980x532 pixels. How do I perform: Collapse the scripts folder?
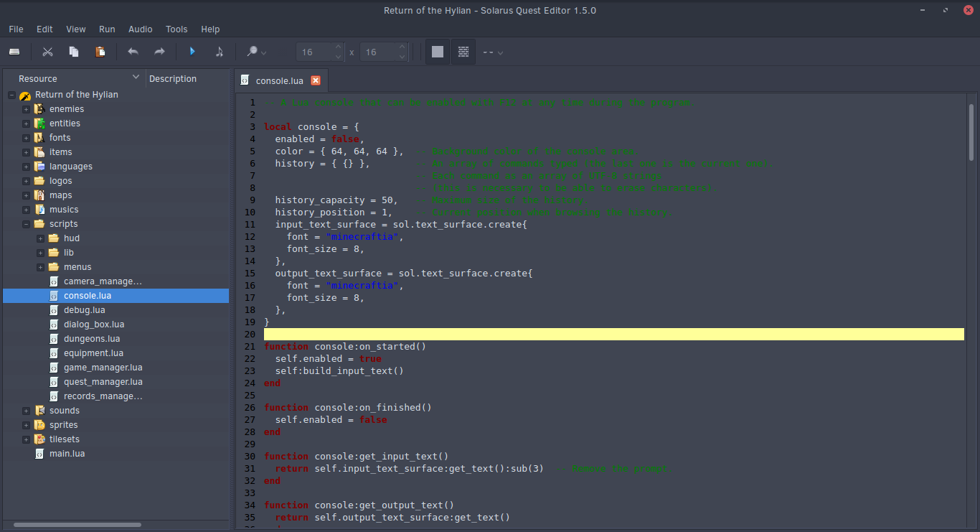pyautogui.click(x=26, y=224)
